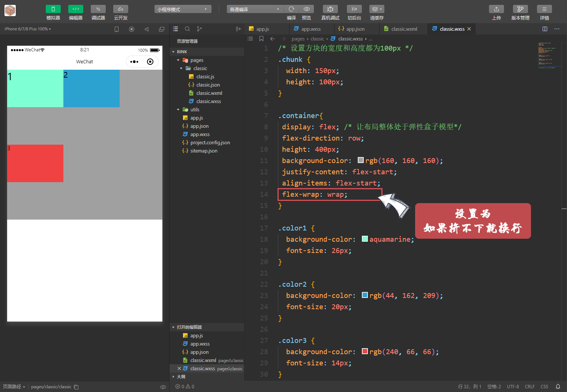Open the search icon in sidebar

[x=187, y=29]
